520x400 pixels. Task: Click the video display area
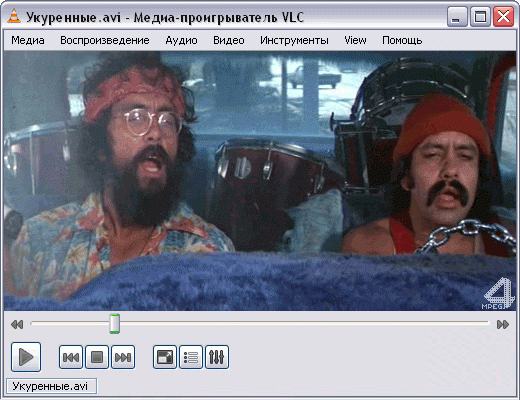(260, 181)
